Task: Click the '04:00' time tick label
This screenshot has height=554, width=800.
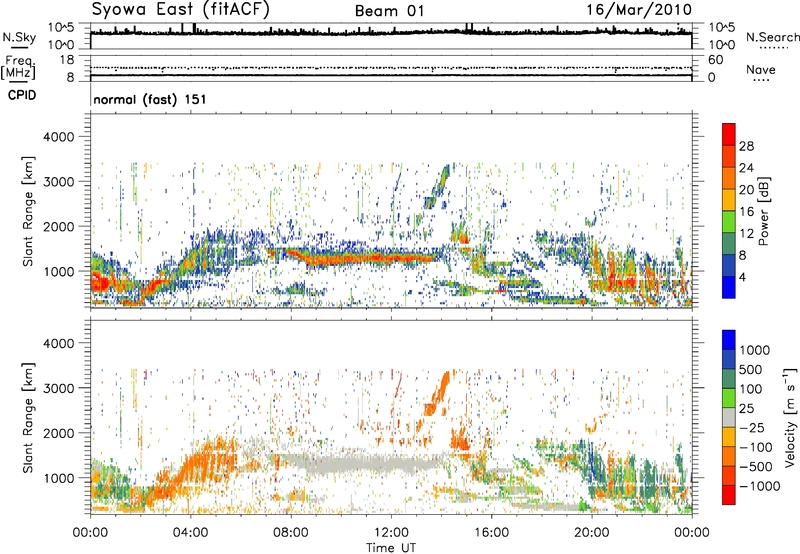Action: click(x=190, y=533)
